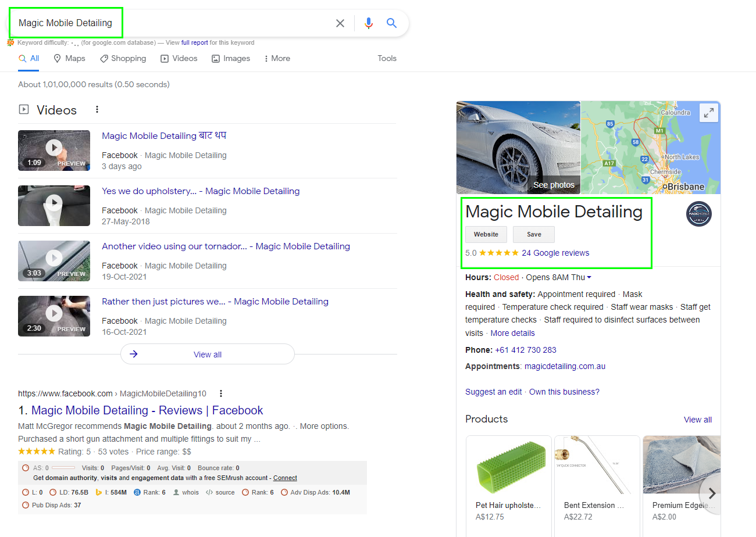Image resolution: width=756 pixels, height=537 pixels.
Task: Click the Alexa Rank icon in SEO bar
Action: tap(137, 492)
